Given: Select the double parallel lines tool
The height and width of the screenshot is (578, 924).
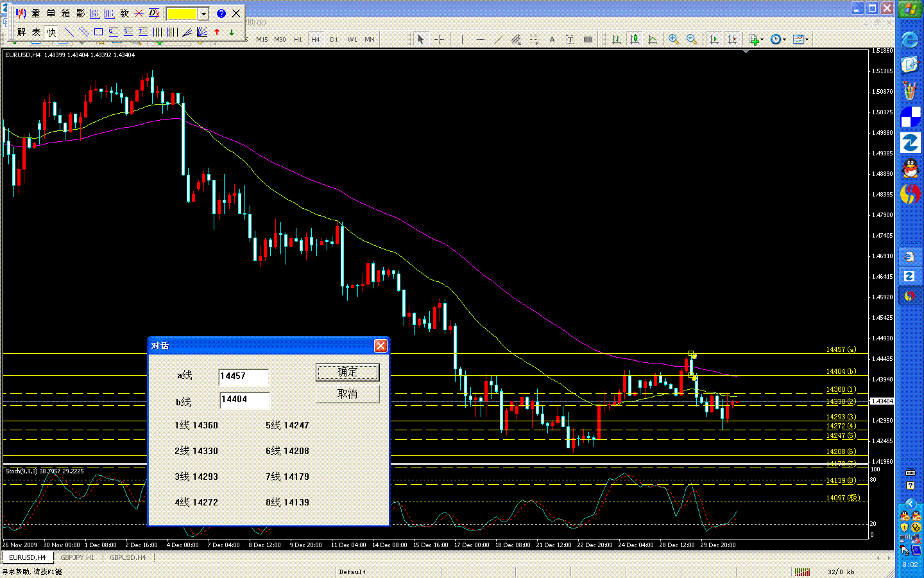Looking at the screenshot, I should point(84,31).
